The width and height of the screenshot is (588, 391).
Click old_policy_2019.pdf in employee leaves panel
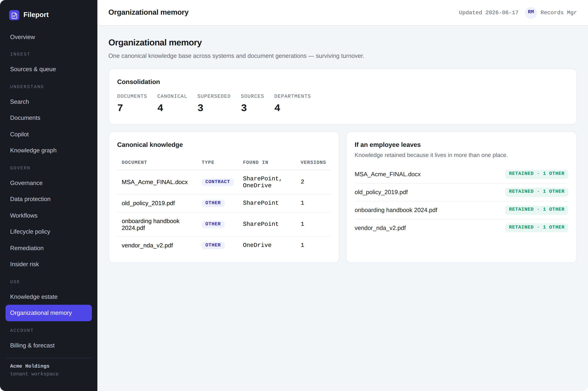pyautogui.click(x=381, y=192)
